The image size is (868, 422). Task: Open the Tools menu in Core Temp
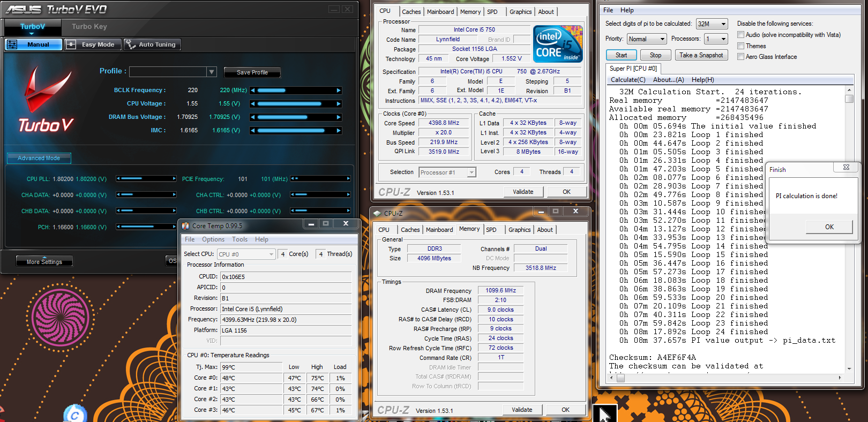click(240, 239)
